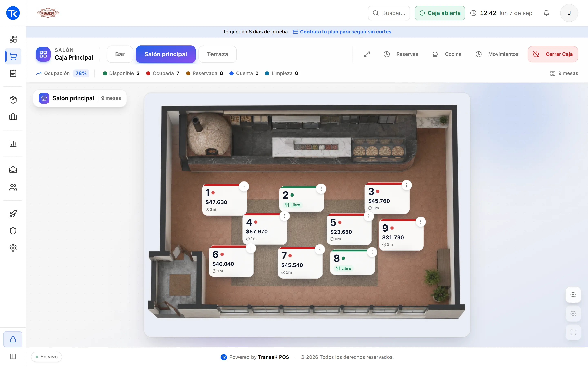Click the zoom out magnifier button
This screenshot has height=367, width=588.
pos(573,314)
